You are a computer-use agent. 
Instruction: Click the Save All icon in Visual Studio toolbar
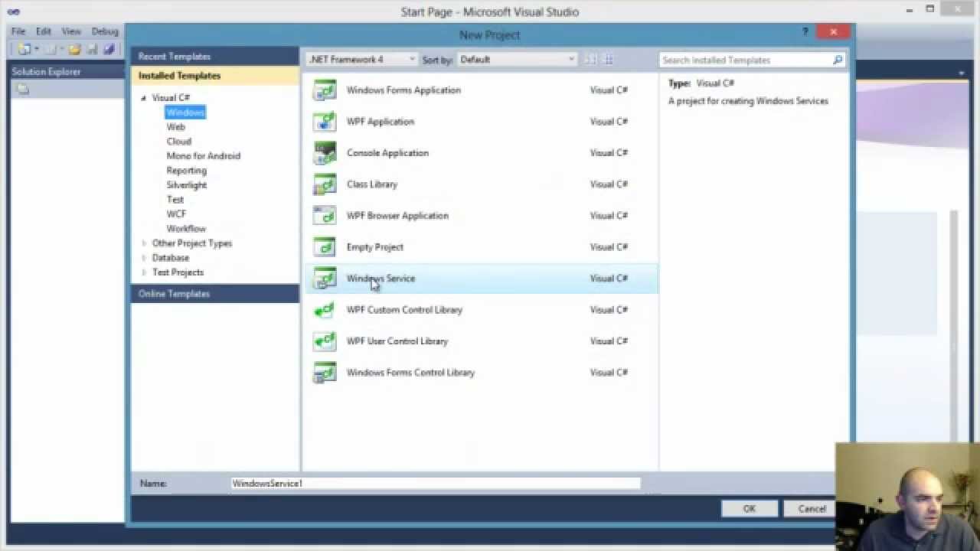pos(109,50)
